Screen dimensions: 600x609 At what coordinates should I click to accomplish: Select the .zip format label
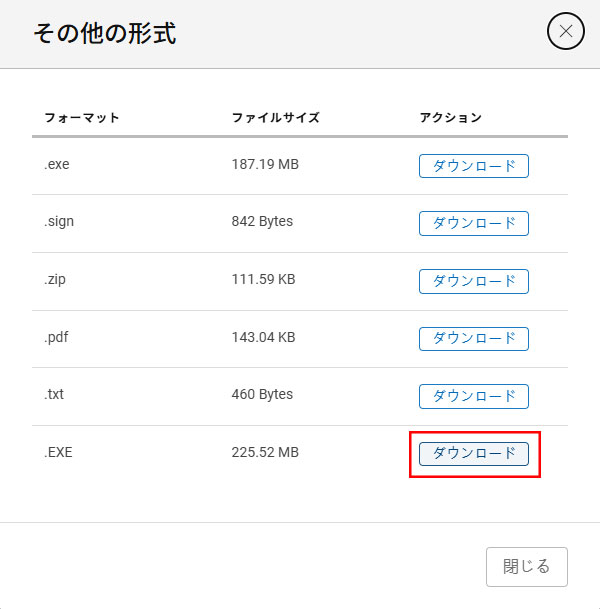pos(55,280)
